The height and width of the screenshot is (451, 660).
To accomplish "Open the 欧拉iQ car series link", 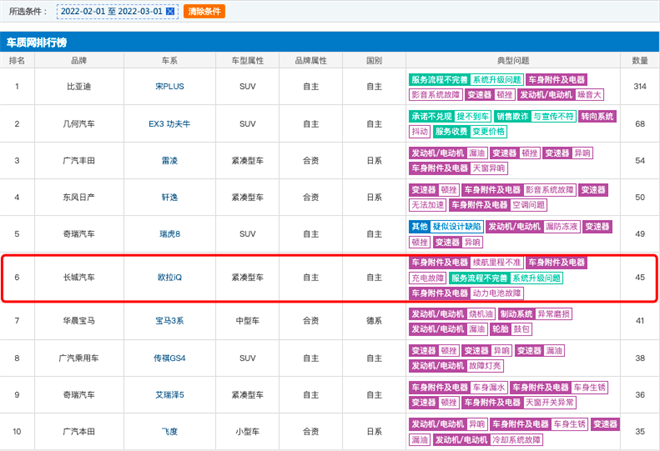I will (x=170, y=277).
